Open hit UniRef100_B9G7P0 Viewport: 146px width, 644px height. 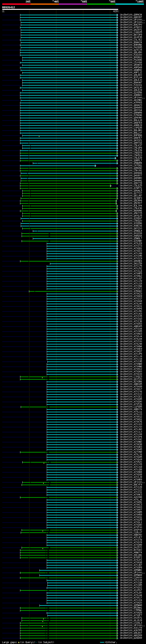tap(131, 25)
